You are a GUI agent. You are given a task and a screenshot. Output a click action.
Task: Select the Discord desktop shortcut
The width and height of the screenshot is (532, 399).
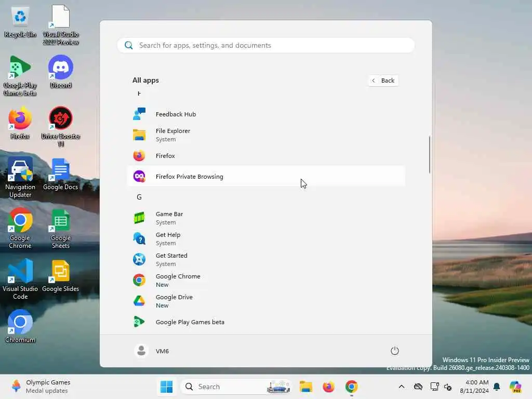61,72
